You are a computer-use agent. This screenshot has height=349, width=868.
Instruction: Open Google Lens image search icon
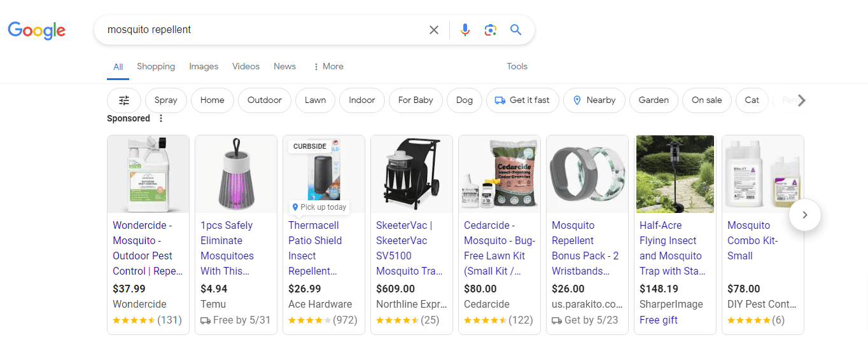tap(490, 30)
